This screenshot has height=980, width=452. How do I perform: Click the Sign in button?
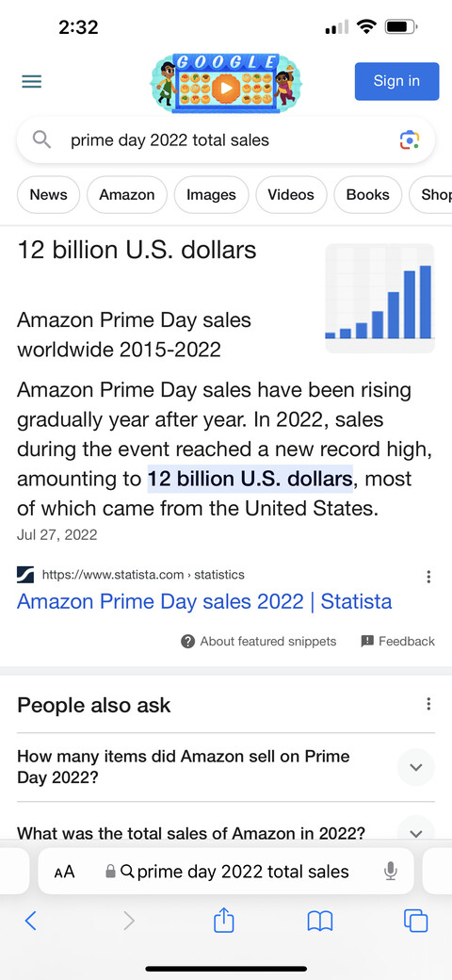click(396, 81)
